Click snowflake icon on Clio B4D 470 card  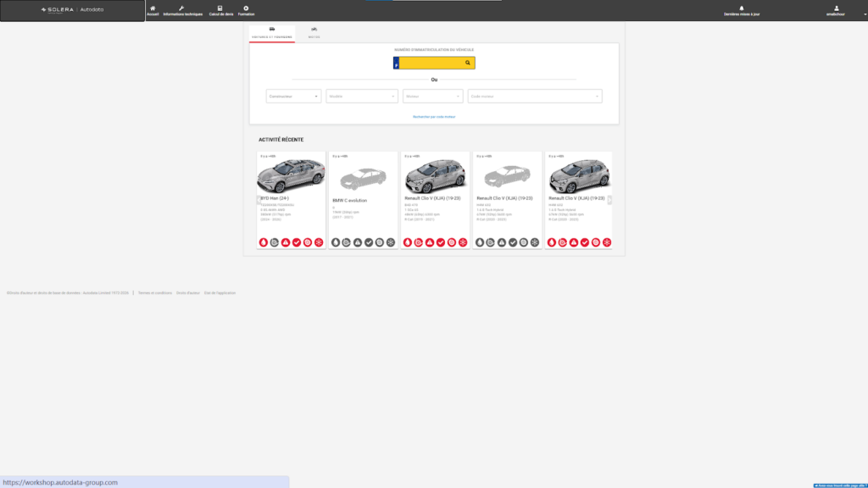tap(463, 242)
